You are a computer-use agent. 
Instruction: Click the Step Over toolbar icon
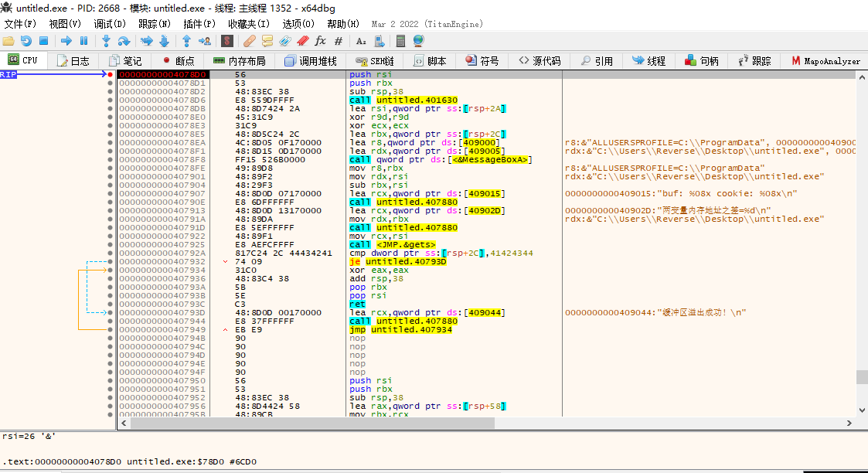(124, 41)
